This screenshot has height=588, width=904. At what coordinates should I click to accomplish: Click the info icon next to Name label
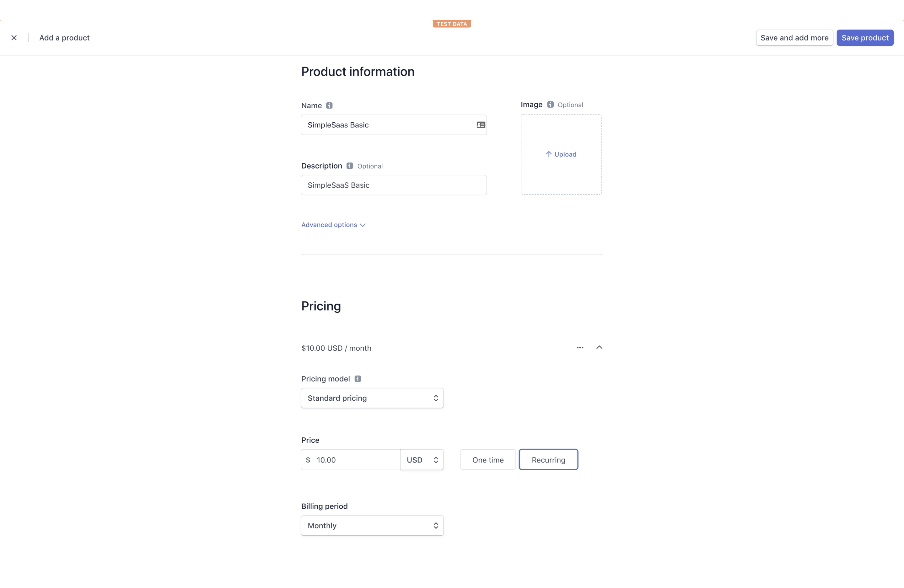(x=329, y=105)
